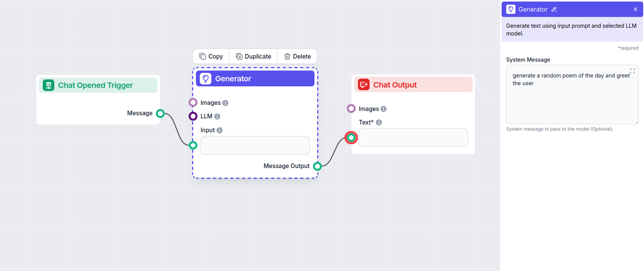Click the Generator node Input text field

coord(255,145)
